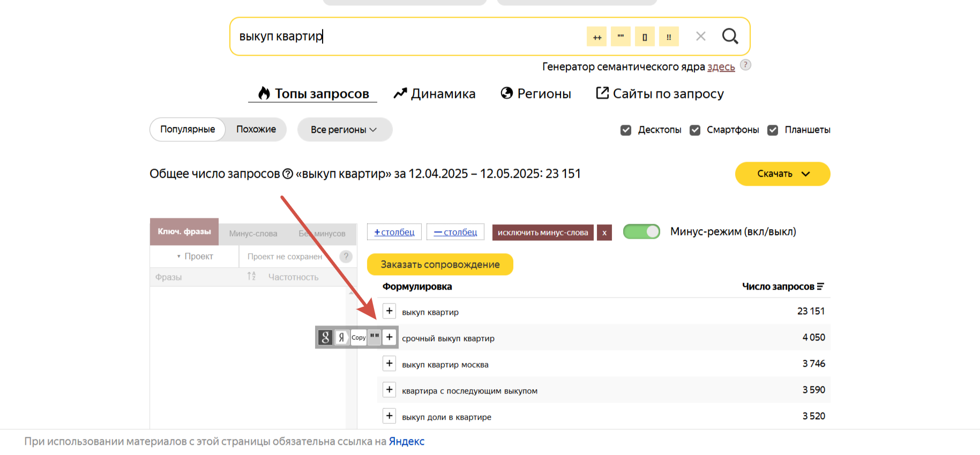
Task: Uncheck the Планшеты checkbox
Action: pos(773,130)
